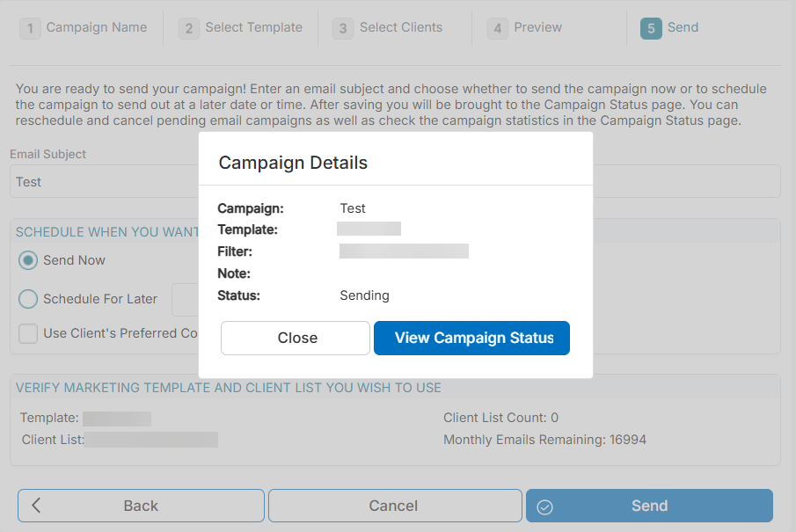Click the step 3 numbered badge

click(x=342, y=27)
